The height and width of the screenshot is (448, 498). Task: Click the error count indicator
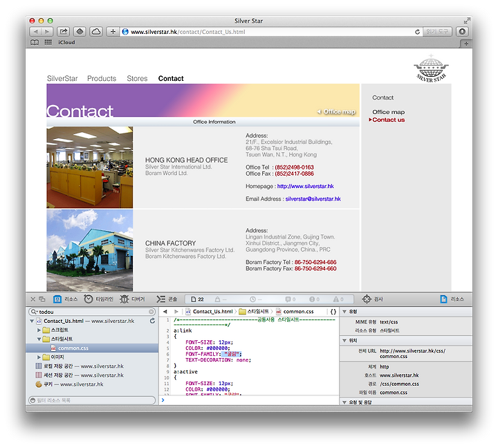315,299
